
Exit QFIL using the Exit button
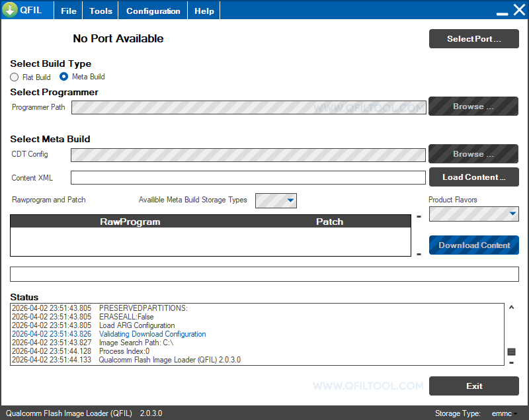coord(473,386)
